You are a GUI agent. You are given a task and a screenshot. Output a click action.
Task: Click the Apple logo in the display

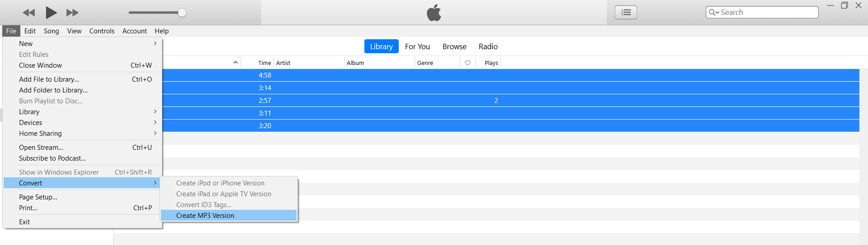point(434,13)
